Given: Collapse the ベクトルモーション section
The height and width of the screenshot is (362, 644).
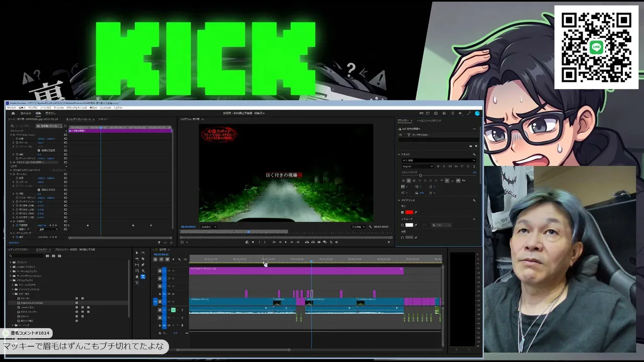Looking at the screenshot, I should pos(11,135).
